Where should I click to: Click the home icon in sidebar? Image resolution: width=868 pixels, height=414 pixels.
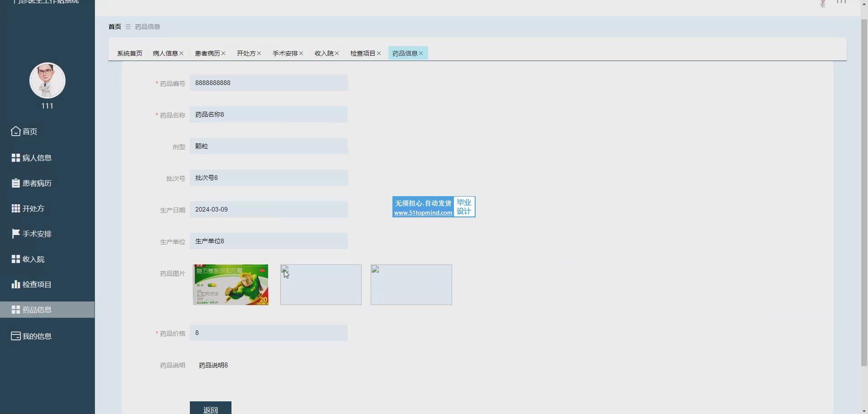tap(16, 131)
